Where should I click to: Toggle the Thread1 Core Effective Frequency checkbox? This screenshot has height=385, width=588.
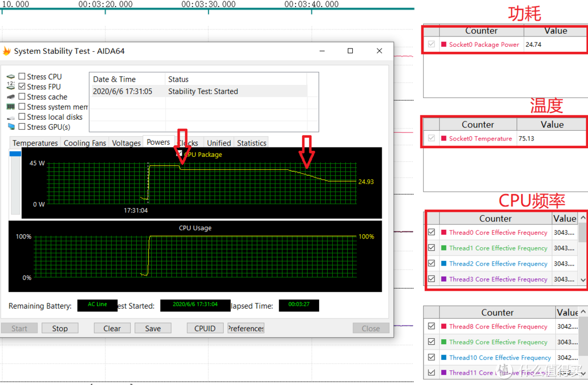[x=432, y=248]
